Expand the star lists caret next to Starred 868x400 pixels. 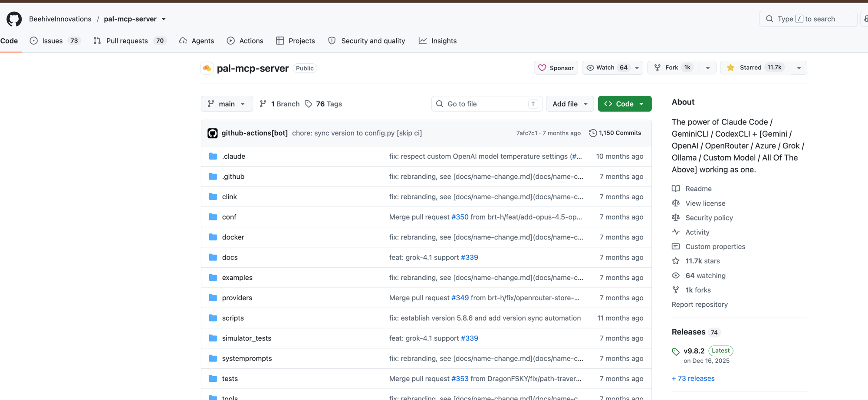(799, 68)
